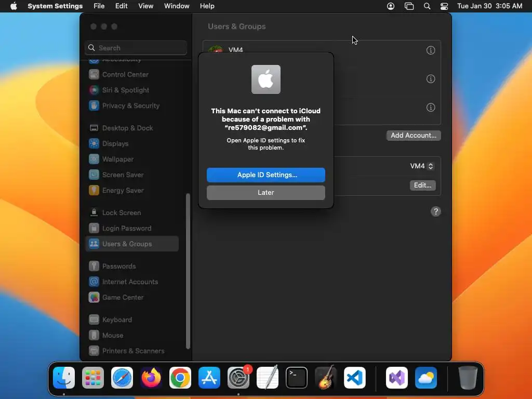
Task: Open the Weather app from the Dock
Action: tap(426, 378)
